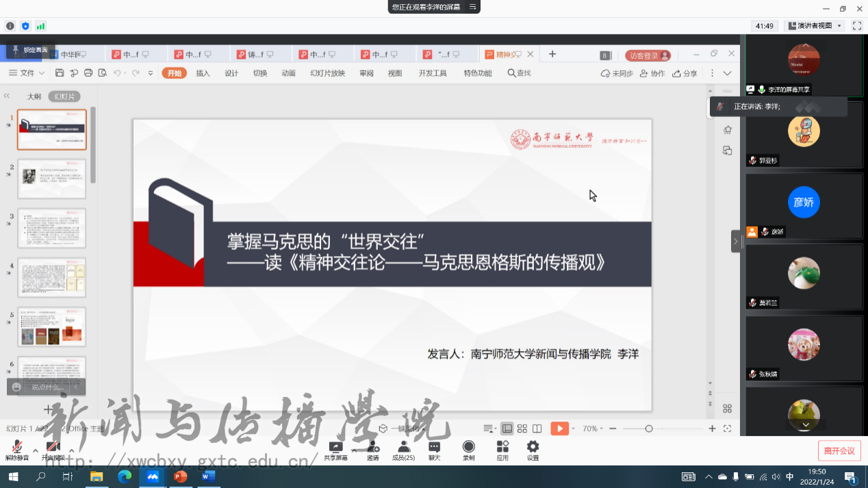Screen dimensions: 868x488
Task: Click the 协作 collaboration button
Action: pyautogui.click(x=652, y=73)
